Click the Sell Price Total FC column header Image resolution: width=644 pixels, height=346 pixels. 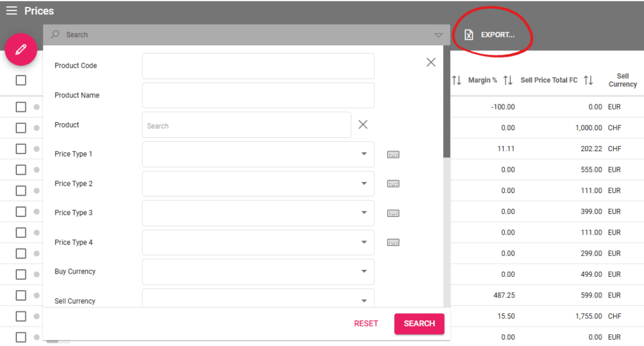pyautogui.click(x=548, y=80)
